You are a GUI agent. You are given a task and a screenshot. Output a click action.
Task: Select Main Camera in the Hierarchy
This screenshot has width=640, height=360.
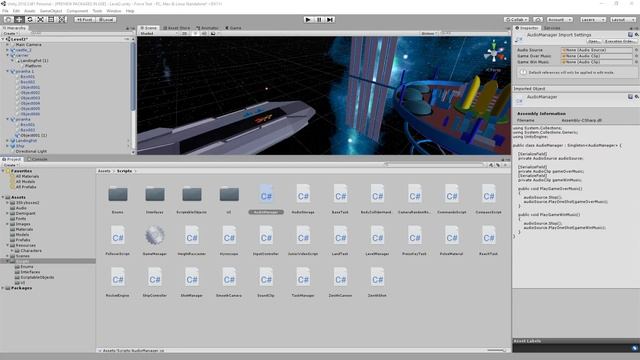coord(28,44)
